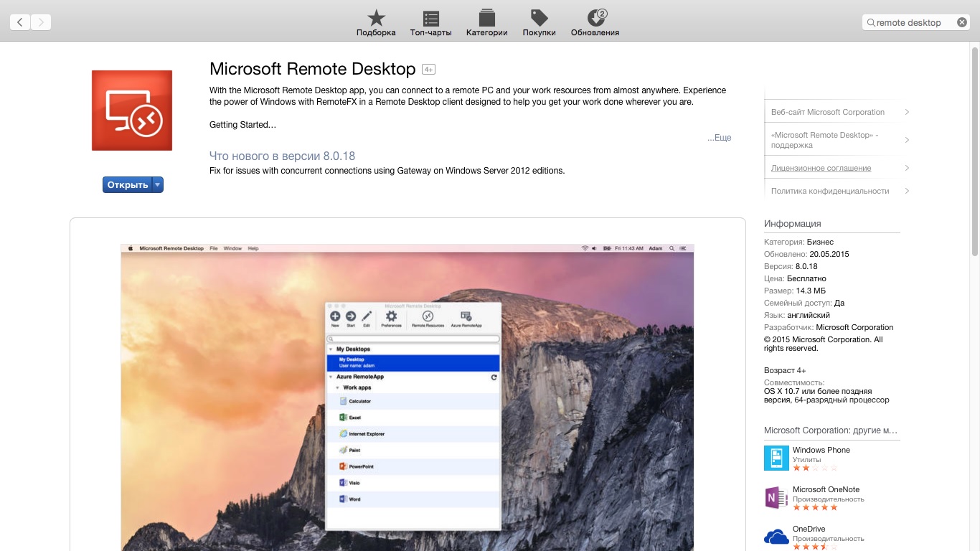Go forward with the right arrow button

[x=41, y=22]
